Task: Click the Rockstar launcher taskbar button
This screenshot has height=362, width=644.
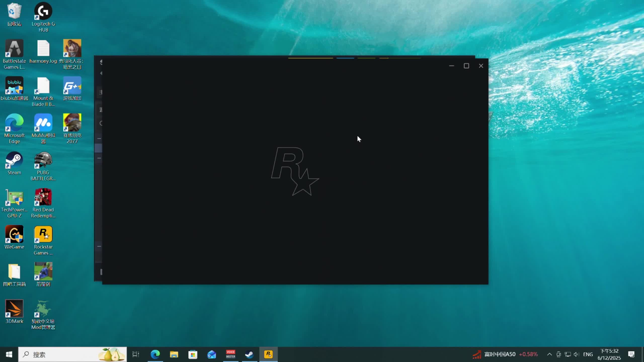Action: 268,354
